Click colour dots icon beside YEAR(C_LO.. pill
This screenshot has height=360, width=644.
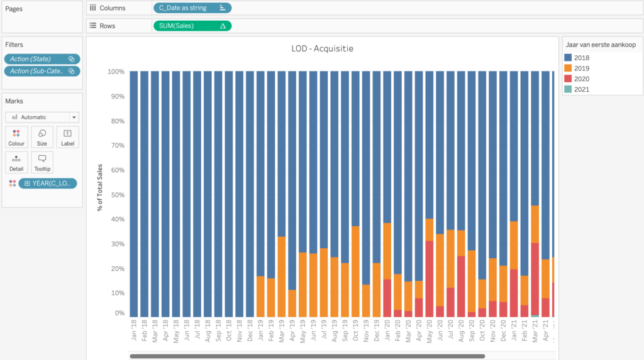[11, 183]
